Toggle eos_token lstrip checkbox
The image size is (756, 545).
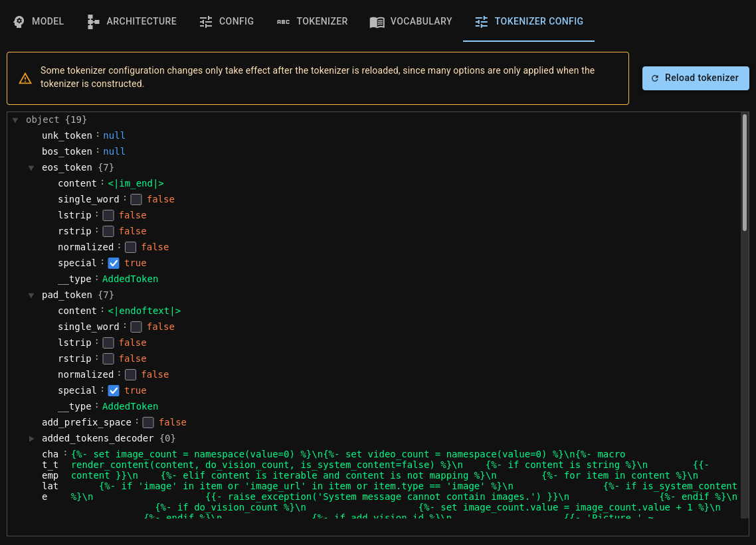pos(108,215)
